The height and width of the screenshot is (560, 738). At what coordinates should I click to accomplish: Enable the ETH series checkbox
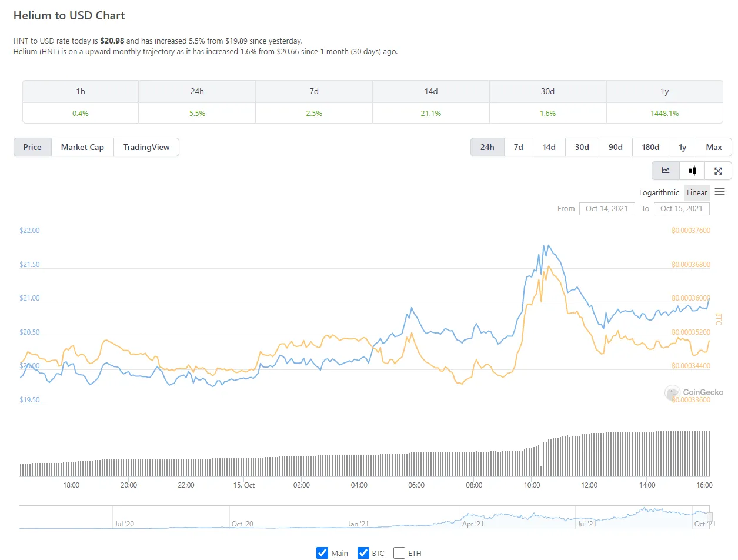coord(399,553)
